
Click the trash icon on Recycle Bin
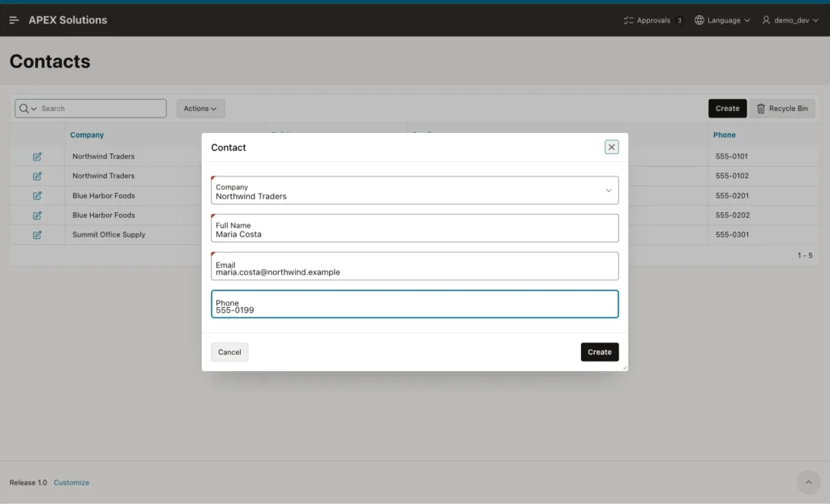click(x=760, y=109)
